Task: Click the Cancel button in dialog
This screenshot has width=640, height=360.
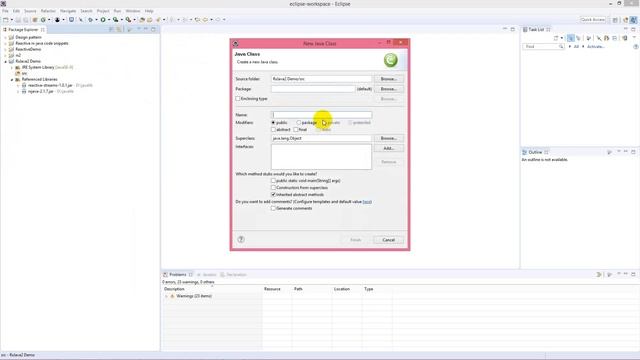Action: click(389, 240)
